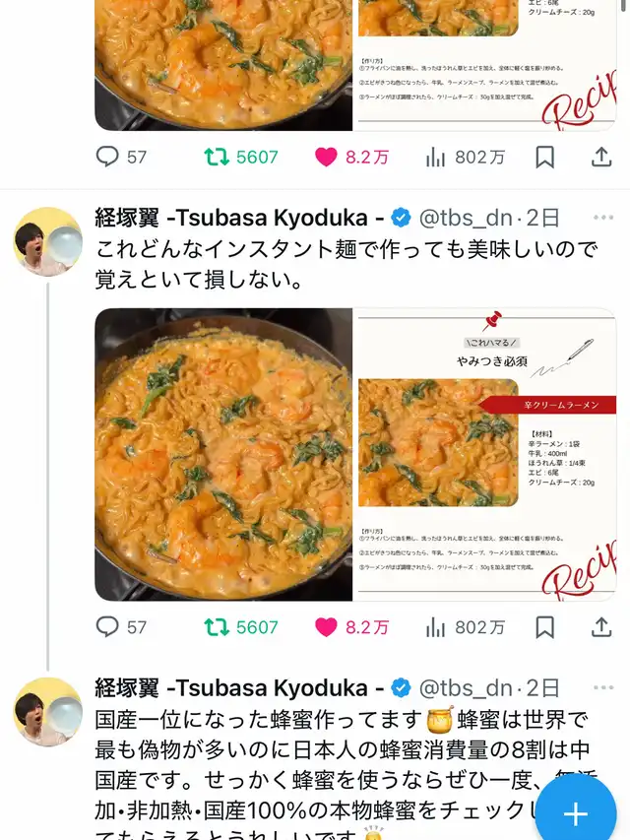The height and width of the screenshot is (840, 630).
Task: Tap the retweet icon on the top tweet
Action: click(217, 157)
